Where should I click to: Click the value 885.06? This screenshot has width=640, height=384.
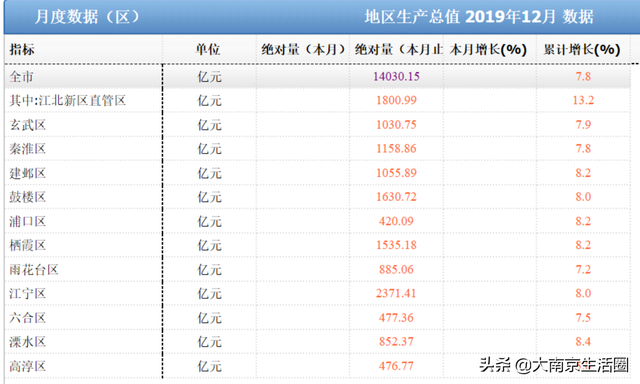coord(396,269)
